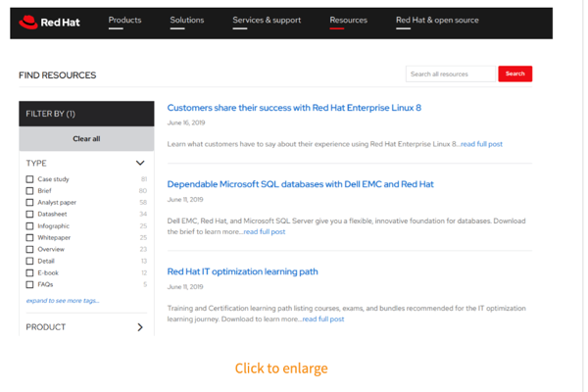This screenshot has height=392, width=588.
Task: Check the Analyst paper checkbox
Action: pos(29,203)
